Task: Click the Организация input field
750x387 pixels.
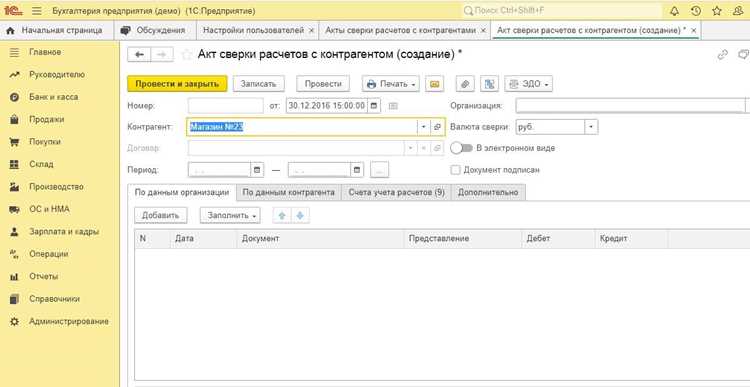Action: (x=630, y=105)
